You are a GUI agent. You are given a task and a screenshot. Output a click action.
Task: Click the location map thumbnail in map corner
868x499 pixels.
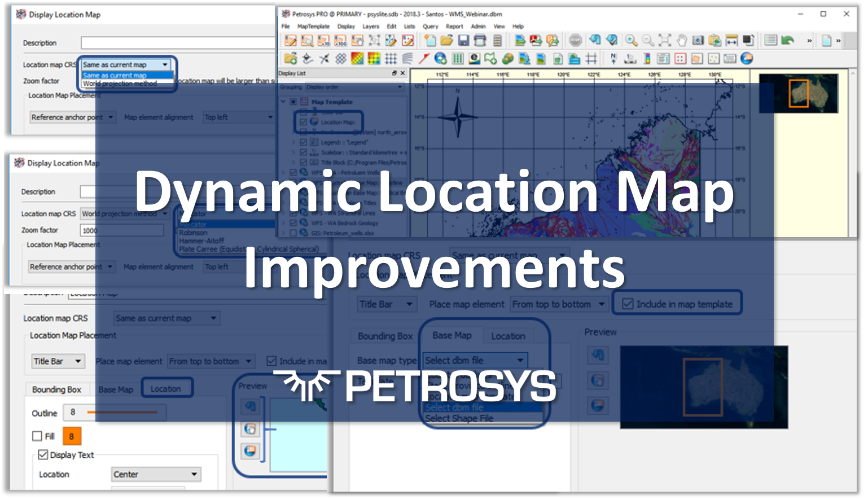[x=799, y=93]
